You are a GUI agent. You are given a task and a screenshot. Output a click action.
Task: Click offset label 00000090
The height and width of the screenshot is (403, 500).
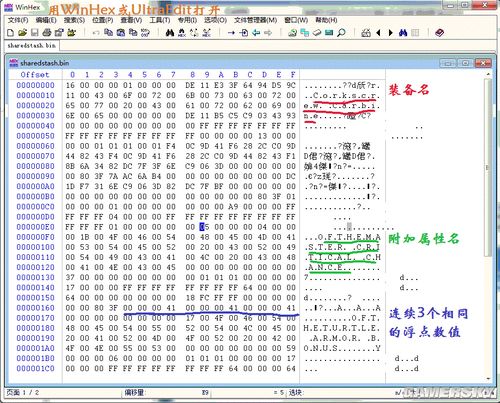[35, 176]
